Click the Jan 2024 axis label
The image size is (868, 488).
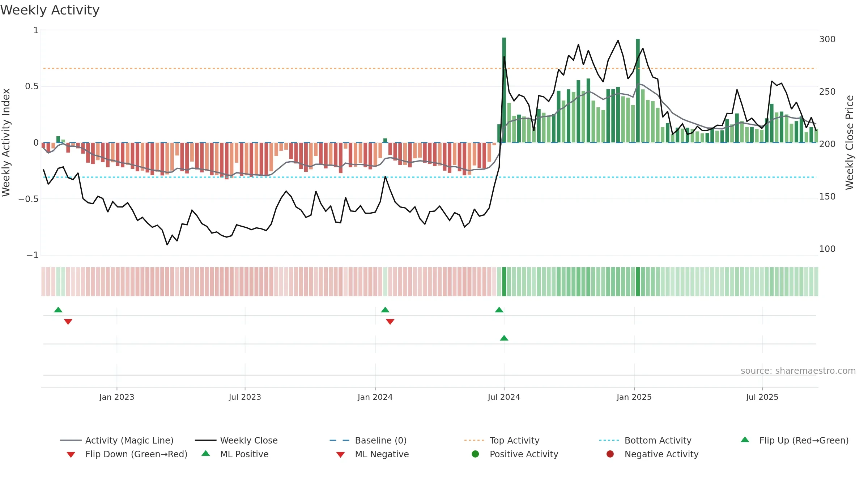(x=375, y=397)
